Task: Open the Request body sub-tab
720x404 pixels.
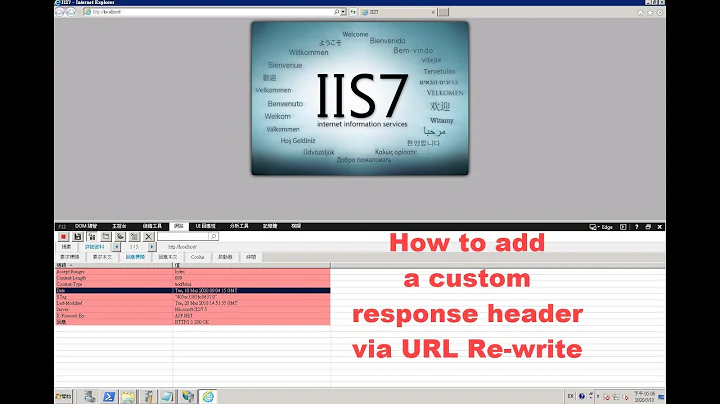Action: pos(102,257)
